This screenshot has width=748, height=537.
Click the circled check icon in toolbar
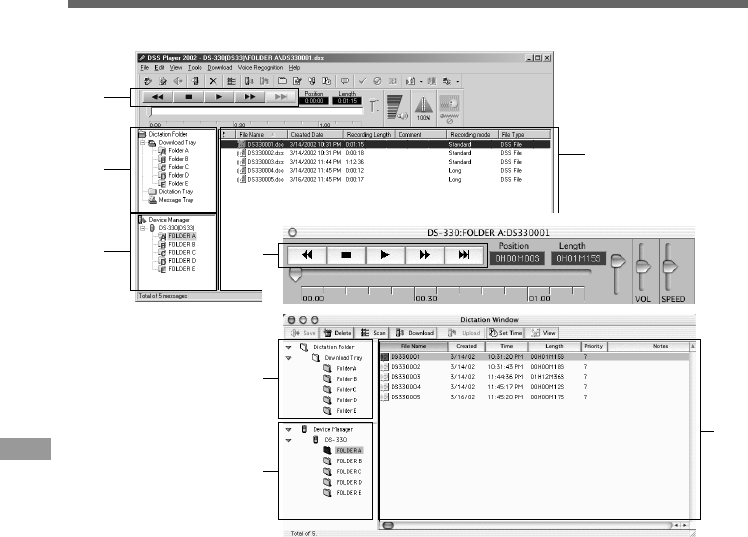377,81
